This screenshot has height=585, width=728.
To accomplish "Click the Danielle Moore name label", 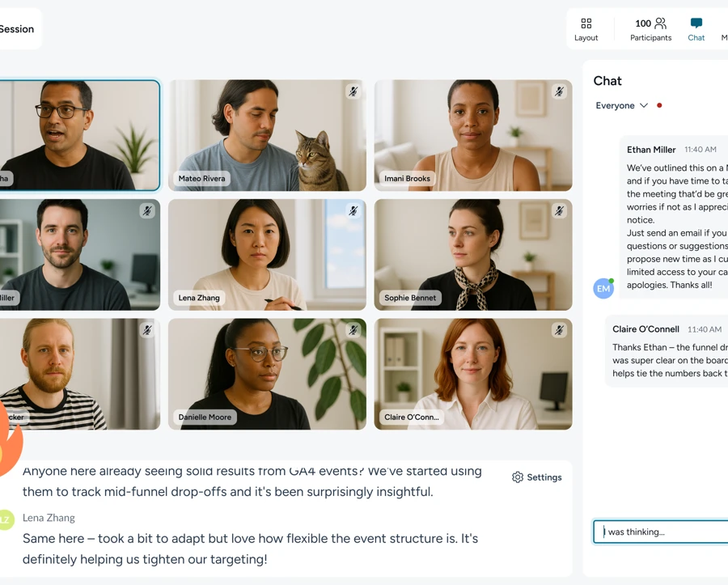I will [x=205, y=418].
